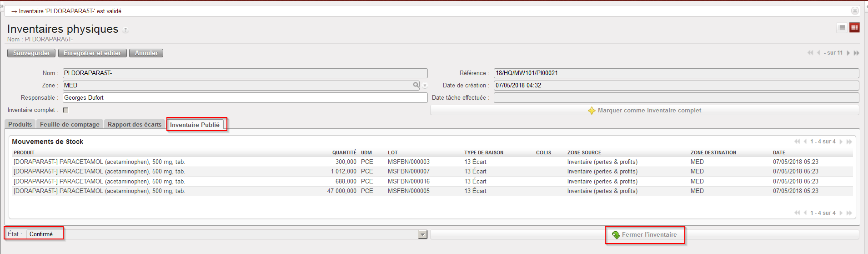Click into the Responsable input field
The image size is (868, 254).
coord(245,98)
